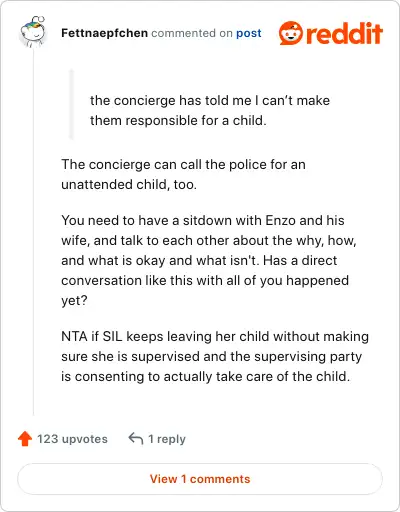Click the "123 upvotes" count label
This screenshot has width=400, height=512.
72,439
